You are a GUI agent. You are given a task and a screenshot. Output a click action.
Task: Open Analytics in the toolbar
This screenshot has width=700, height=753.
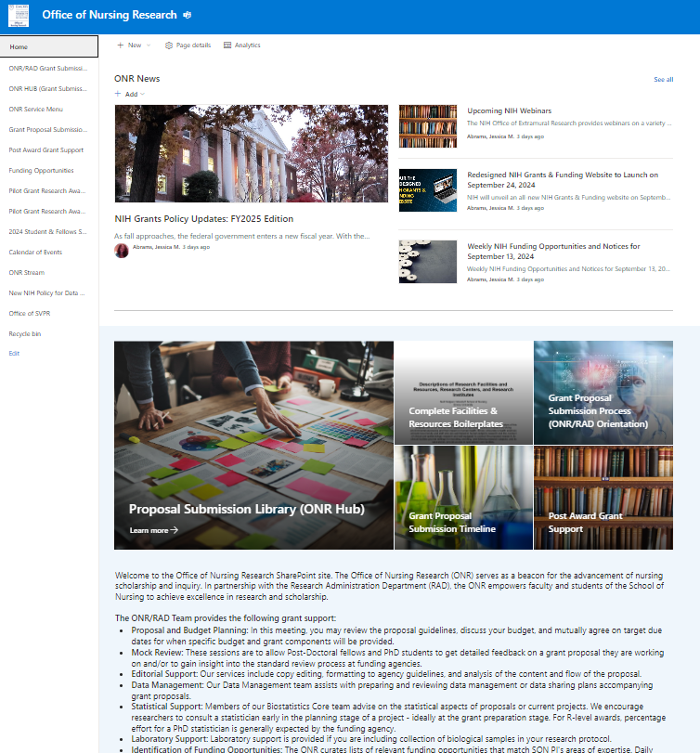(242, 45)
